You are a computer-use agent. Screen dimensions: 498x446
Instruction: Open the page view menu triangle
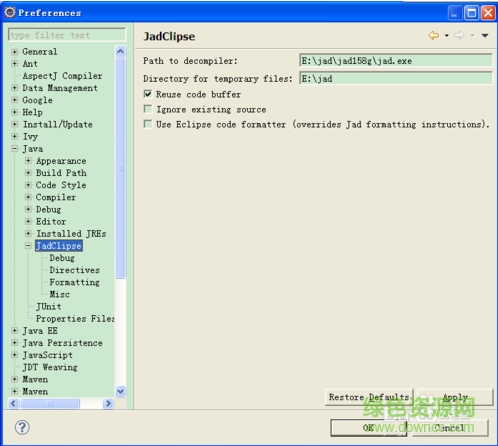[x=485, y=35]
